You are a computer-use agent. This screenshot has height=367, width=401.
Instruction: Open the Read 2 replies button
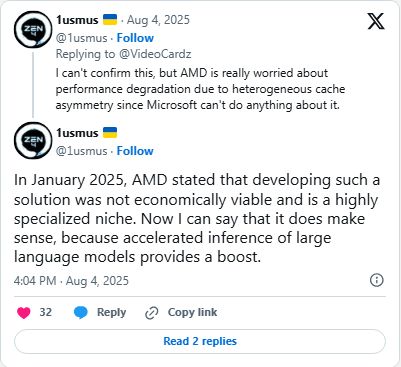(x=200, y=341)
